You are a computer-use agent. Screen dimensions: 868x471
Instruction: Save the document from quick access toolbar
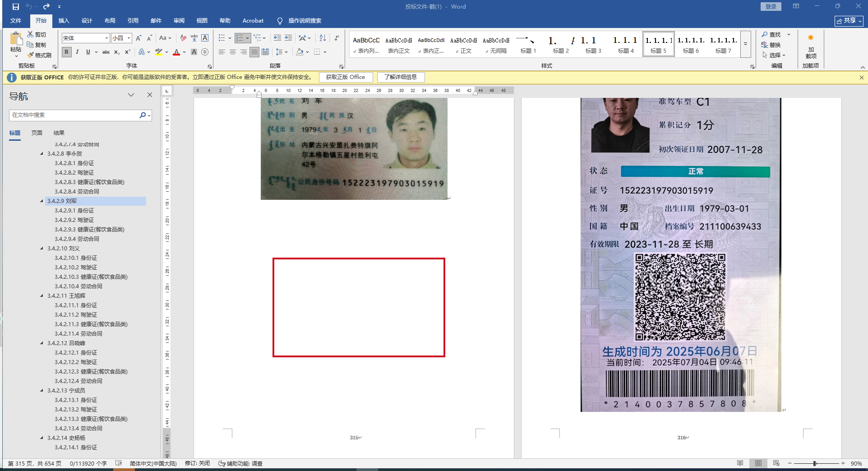(x=16, y=7)
